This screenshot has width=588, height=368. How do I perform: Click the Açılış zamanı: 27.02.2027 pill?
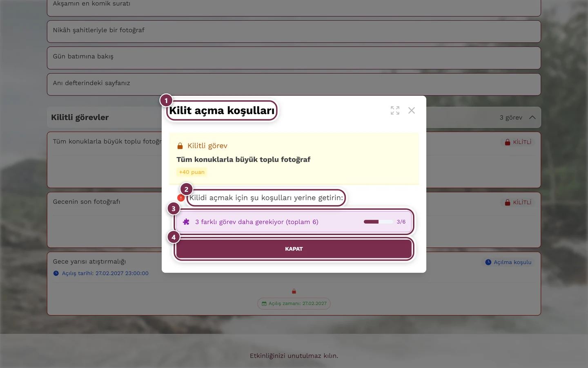[294, 304]
